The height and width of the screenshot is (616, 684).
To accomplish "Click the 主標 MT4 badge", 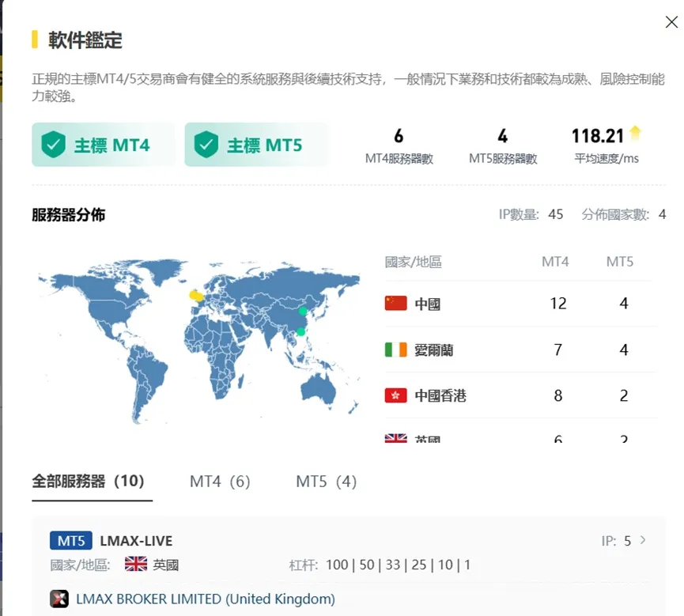I will coord(104,145).
